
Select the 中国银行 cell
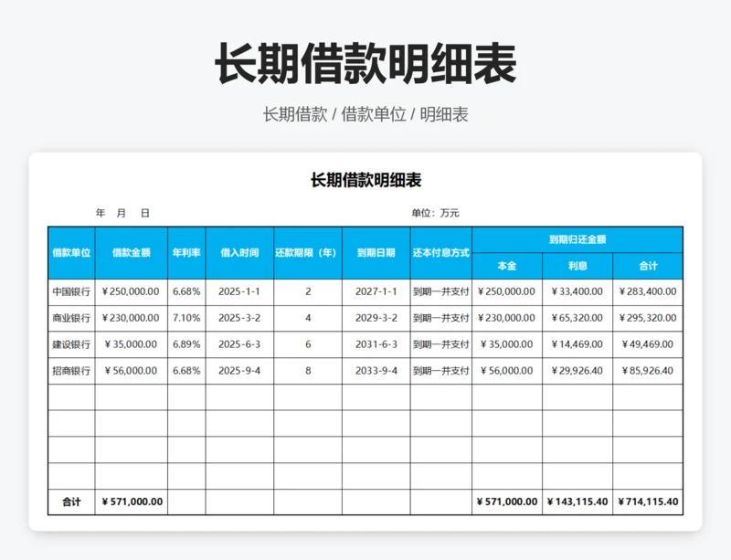[x=71, y=292]
